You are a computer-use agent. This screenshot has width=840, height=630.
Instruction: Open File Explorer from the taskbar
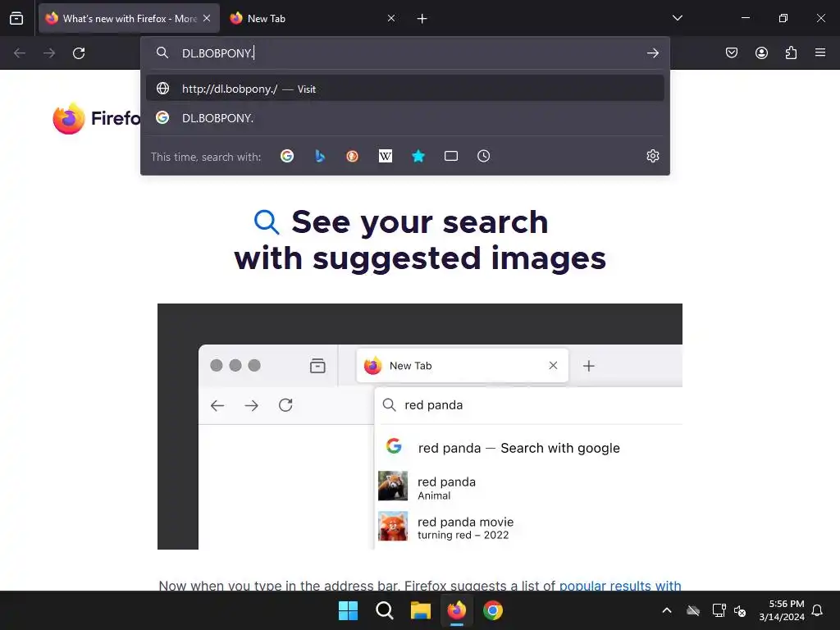(x=421, y=610)
